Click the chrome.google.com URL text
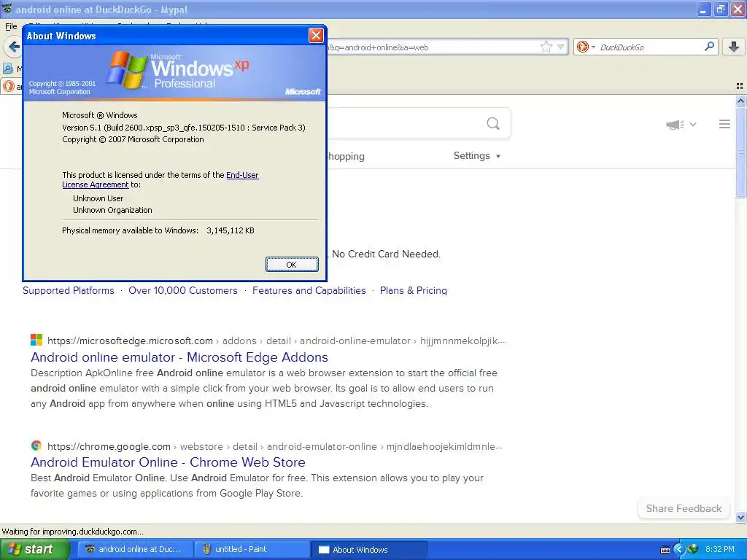 (x=109, y=447)
